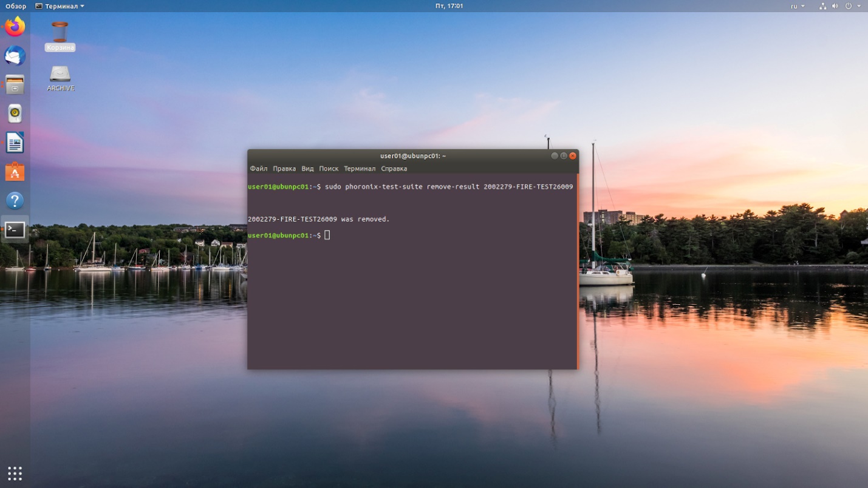Viewport: 868px width, 488px height.
Task: Launch Thunderbird mail client
Action: pos(15,56)
